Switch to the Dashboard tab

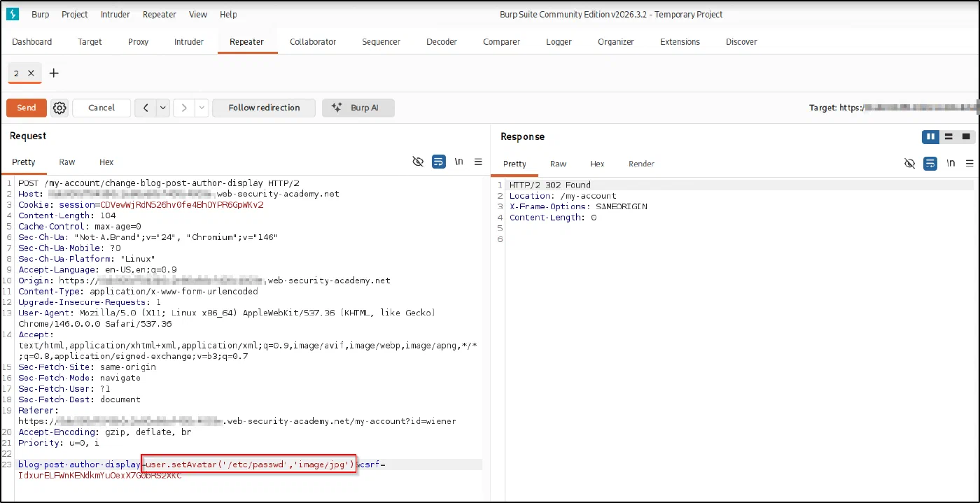[x=32, y=42]
